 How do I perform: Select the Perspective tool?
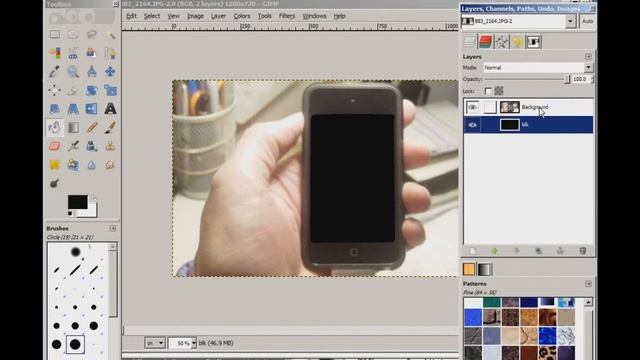pos(73,109)
